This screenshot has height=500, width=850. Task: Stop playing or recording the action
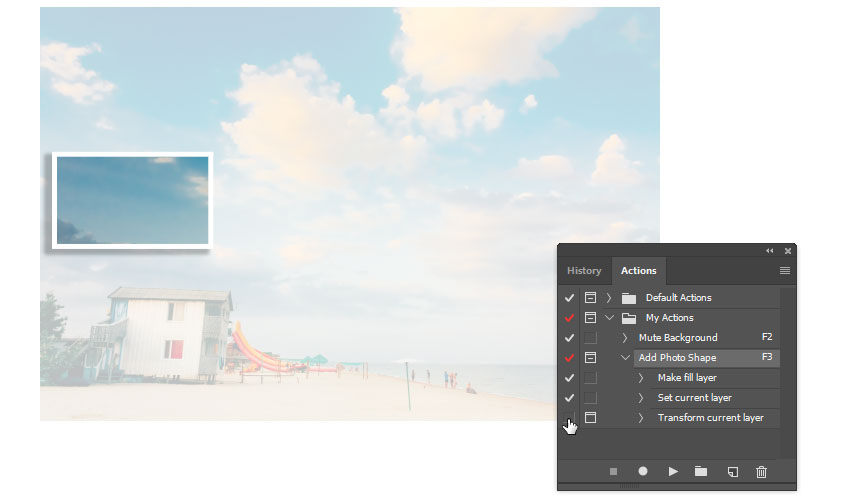[x=613, y=472]
